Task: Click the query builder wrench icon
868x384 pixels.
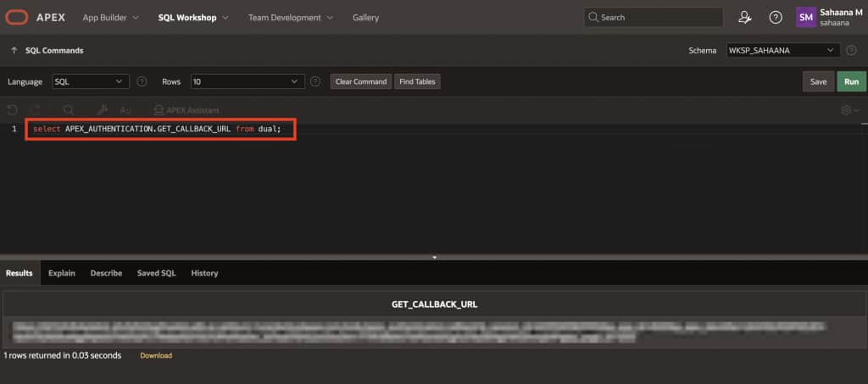Action: point(102,110)
